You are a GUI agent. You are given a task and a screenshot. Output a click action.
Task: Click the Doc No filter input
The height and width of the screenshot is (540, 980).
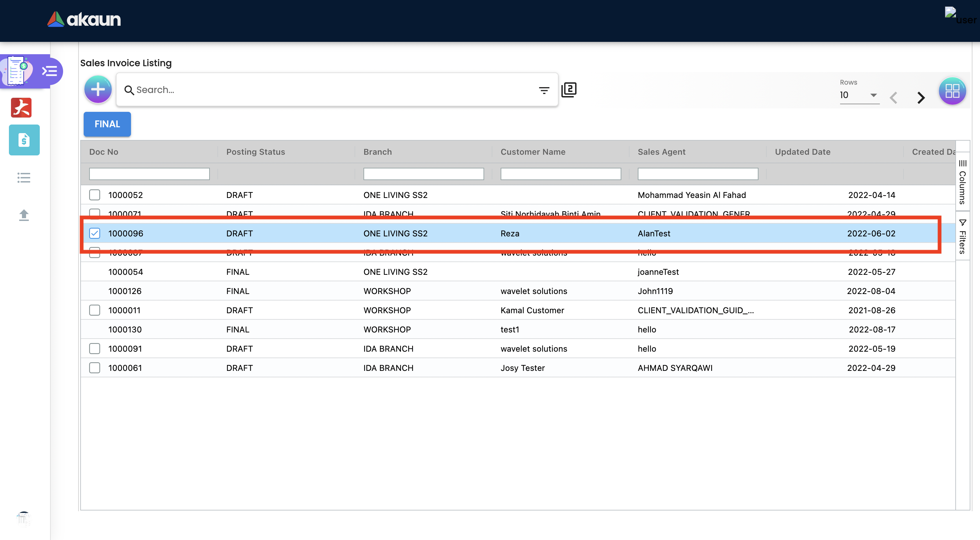pos(149,174)
